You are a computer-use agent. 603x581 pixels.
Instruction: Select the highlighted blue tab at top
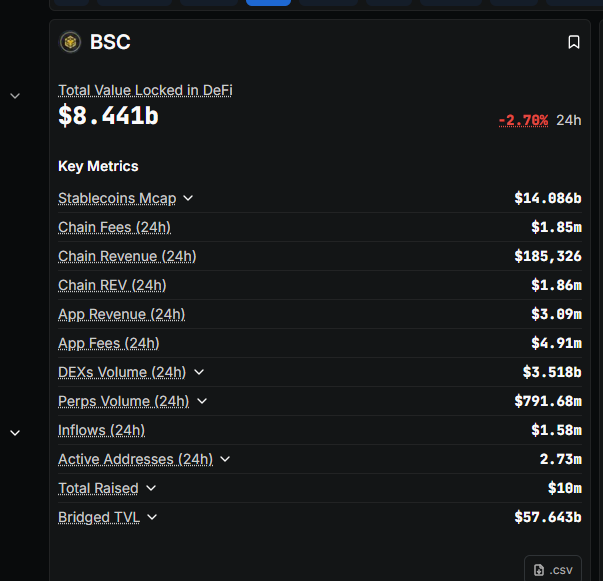click(268, 3)
